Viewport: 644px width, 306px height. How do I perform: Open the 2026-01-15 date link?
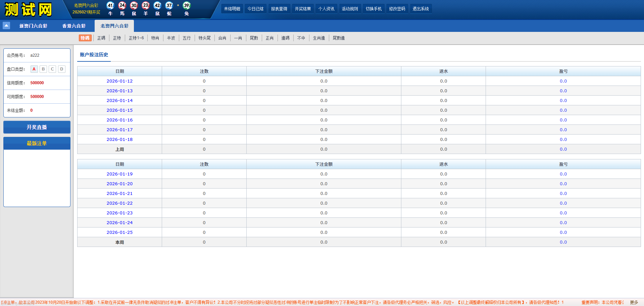point(119,110)
